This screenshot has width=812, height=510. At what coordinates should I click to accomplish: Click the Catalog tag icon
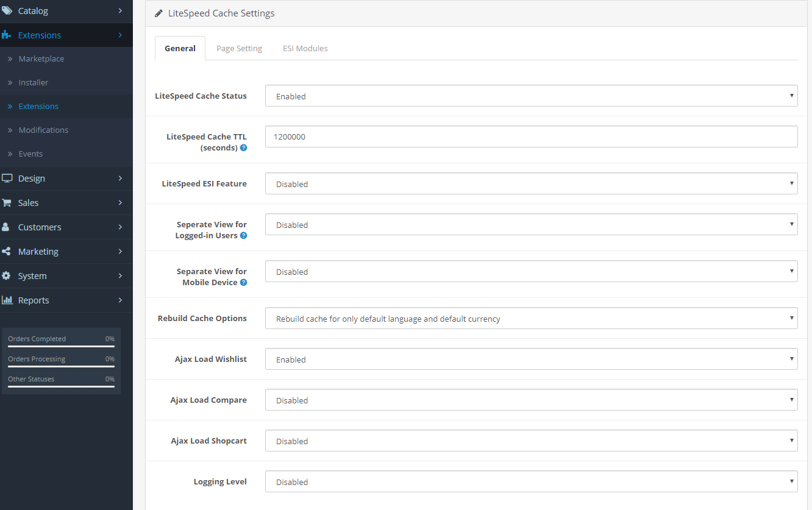(7, 11)
